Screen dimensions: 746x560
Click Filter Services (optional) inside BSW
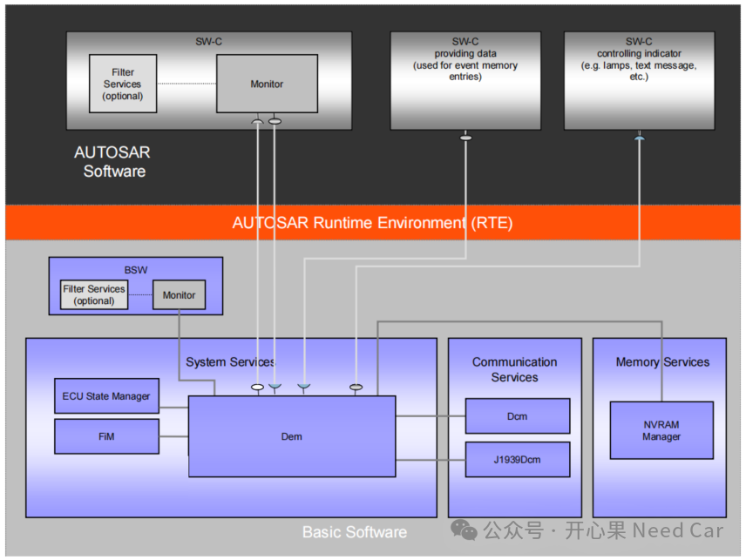click(94, 294)
